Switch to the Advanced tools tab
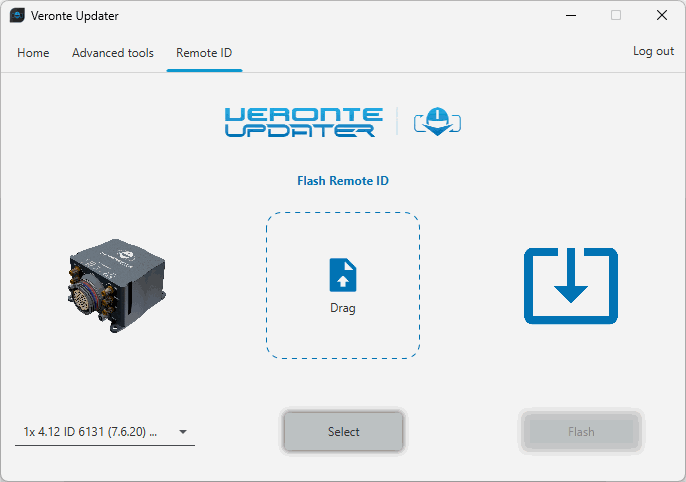 [x=113, y=53]
